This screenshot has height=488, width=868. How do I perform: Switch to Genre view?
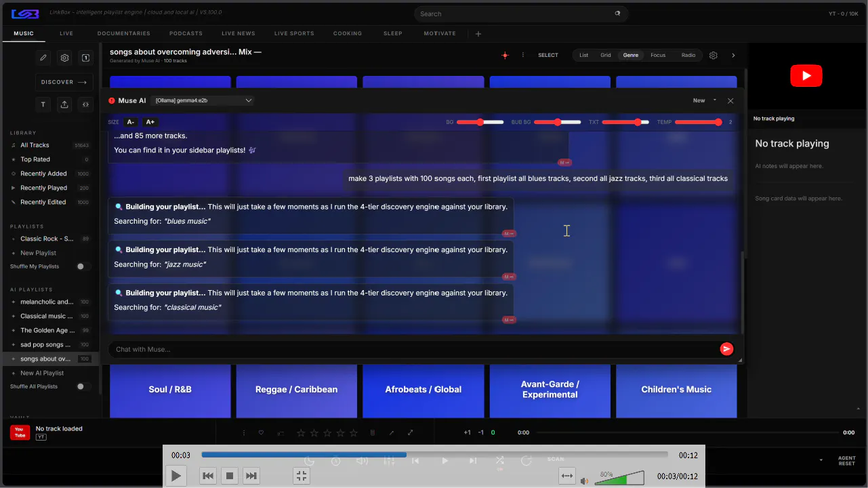pyautogui.click(x=631, y=56)
